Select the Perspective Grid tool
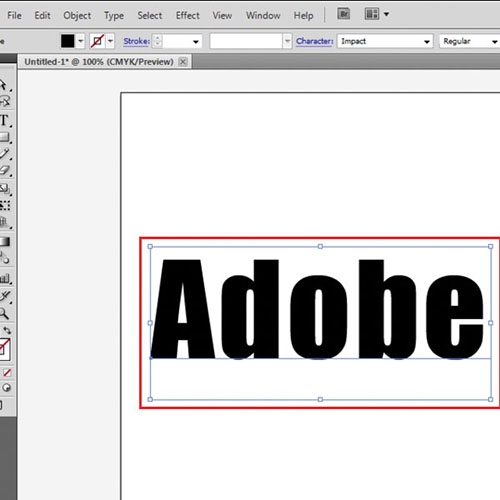 (x=5, y=222)
